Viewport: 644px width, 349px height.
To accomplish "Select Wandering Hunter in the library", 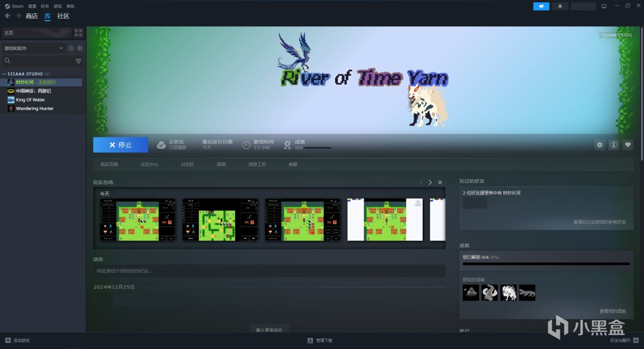I will 41,108.
